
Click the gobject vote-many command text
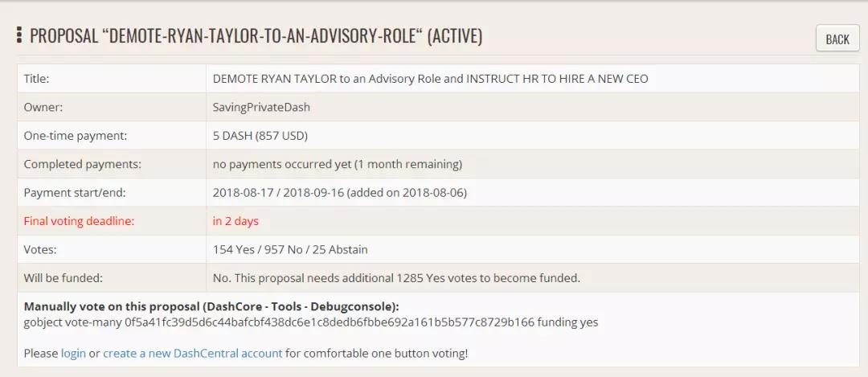pyautogui.click(x=310, y=322)
